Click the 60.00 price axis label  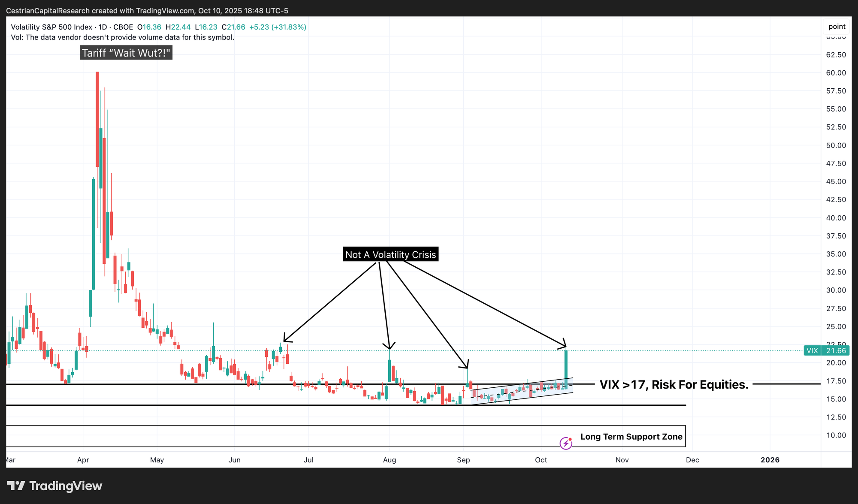coord(836,73)
